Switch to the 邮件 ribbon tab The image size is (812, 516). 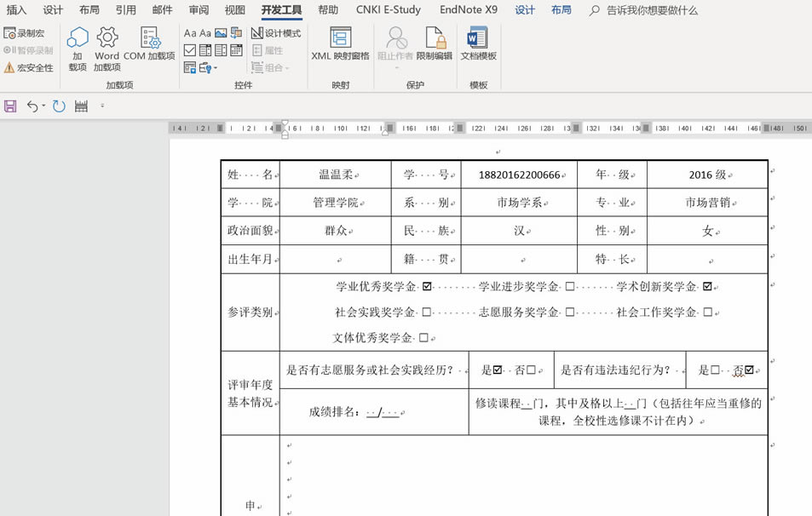[x=162, y=10]
